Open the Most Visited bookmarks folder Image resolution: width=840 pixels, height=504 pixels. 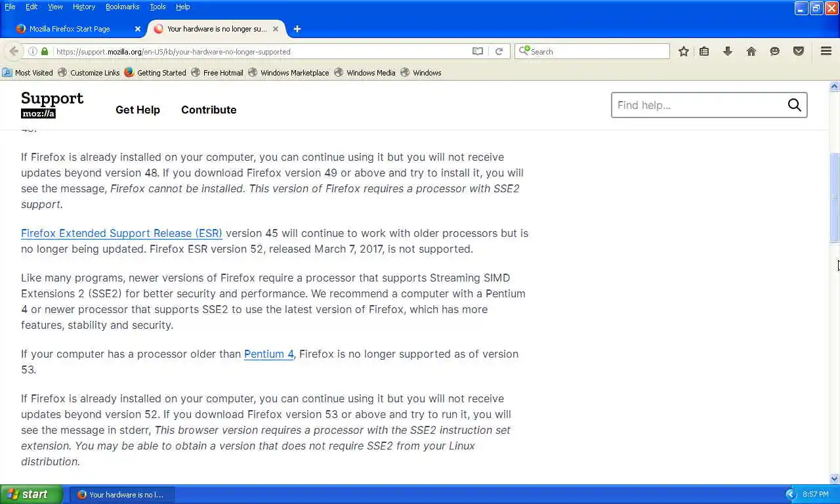pos(28,73)
